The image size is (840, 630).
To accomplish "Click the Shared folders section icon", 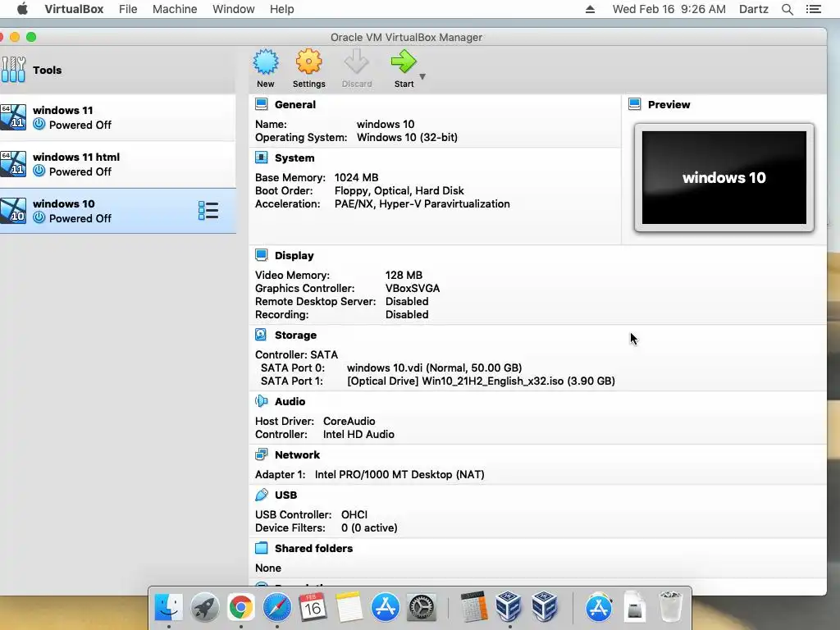I will click(262, 547).
